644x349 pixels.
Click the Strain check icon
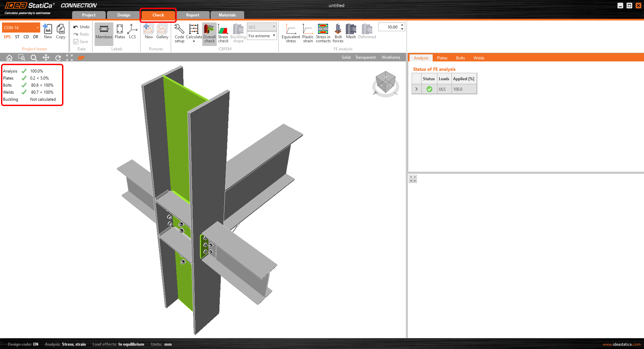coord(223,33)
